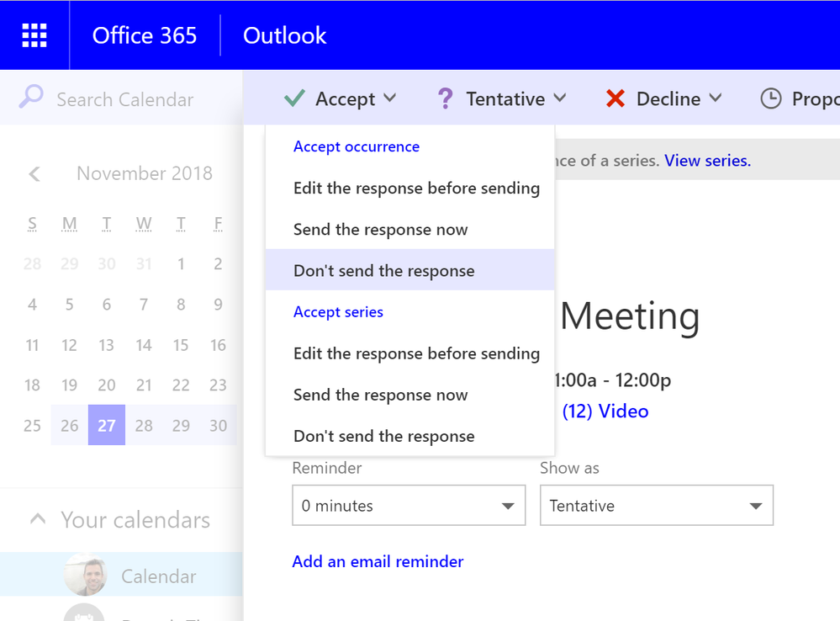Click the Tentative button label
The width and height of the screenshot is (840, 621).
coord(505,99)
